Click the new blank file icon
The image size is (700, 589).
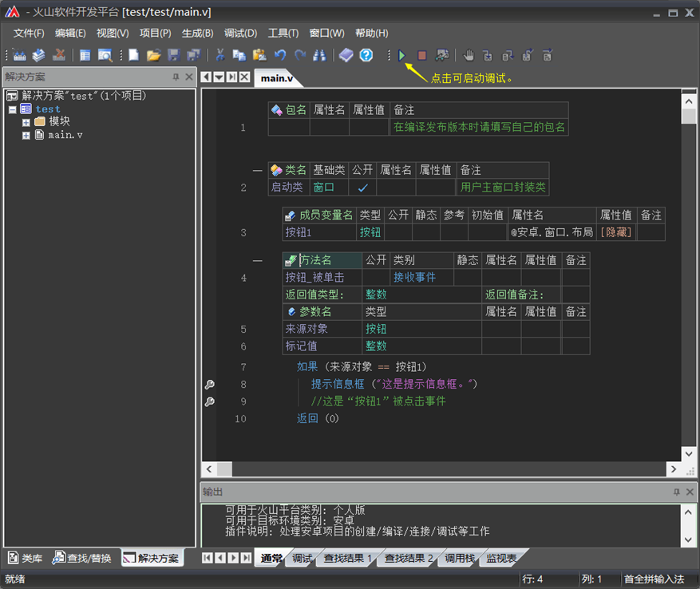click(x=134, y=55)
